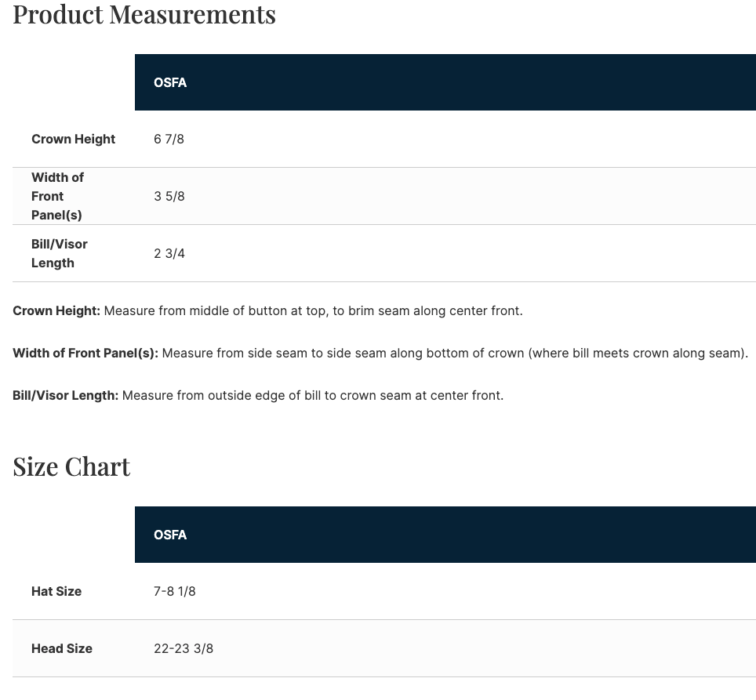
Task: Click the 6 7/8 crown height value
Action: (169, 139)
